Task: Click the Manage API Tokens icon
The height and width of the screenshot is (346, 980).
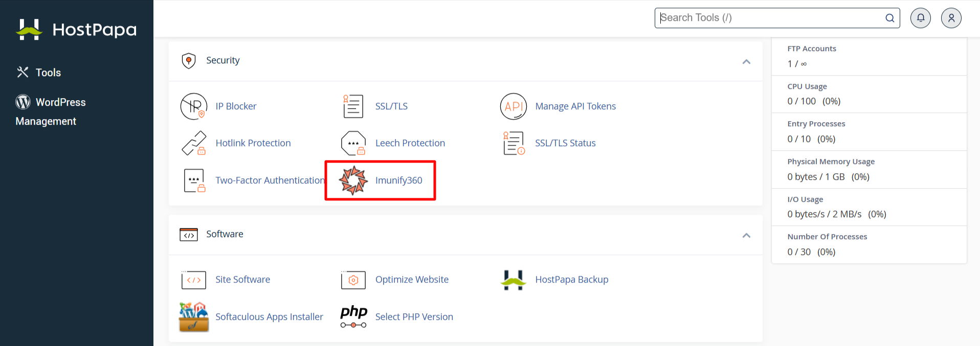Action: point(513,106)
